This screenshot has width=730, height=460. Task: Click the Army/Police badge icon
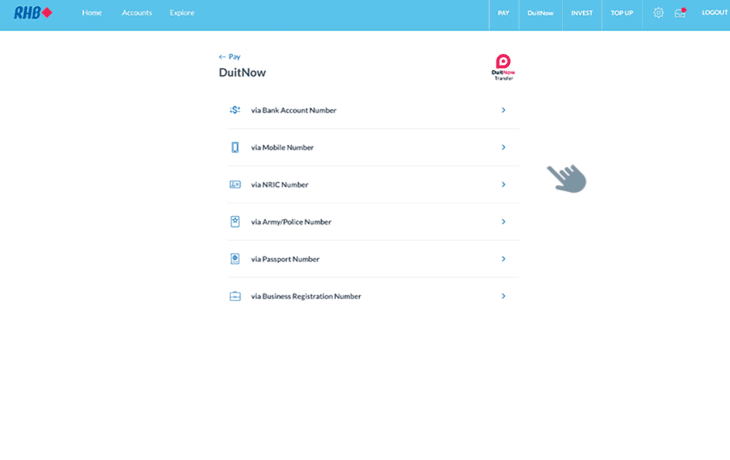tap(235, 222)
